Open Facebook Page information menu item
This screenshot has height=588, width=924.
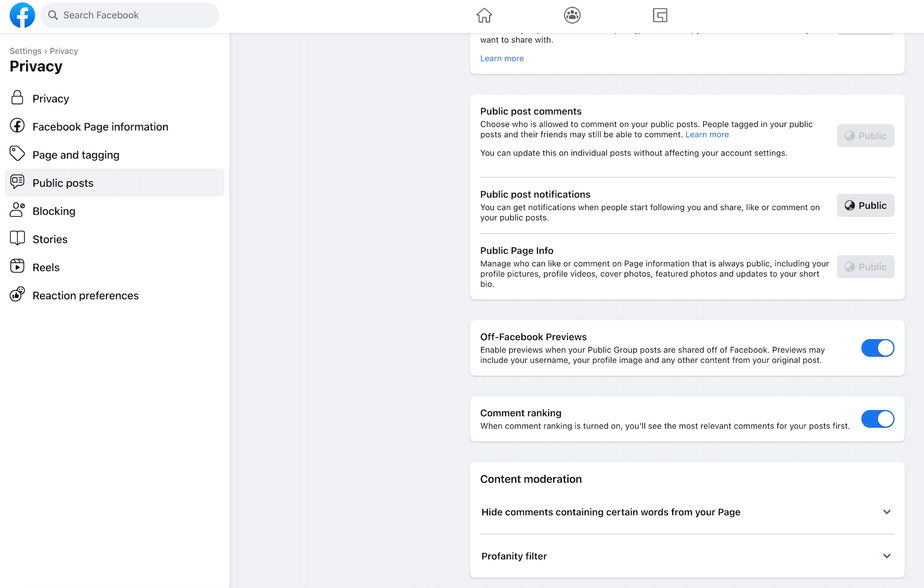coord(100,127)
